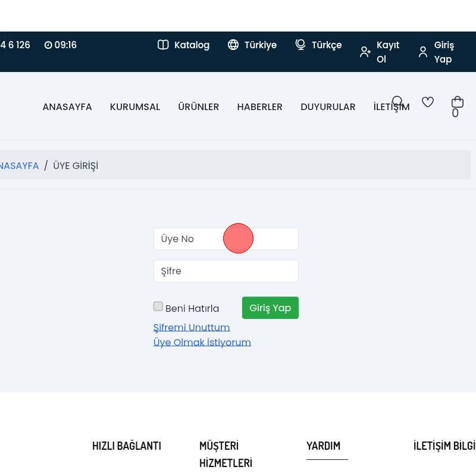Expand the Türkçe language selector
Screen dimensions: 476x476
326,45
